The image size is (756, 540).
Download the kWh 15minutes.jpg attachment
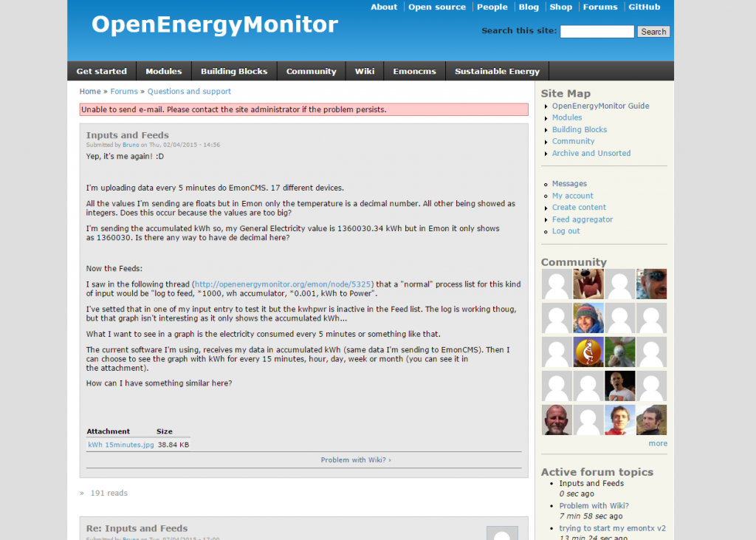click(121, 445)
